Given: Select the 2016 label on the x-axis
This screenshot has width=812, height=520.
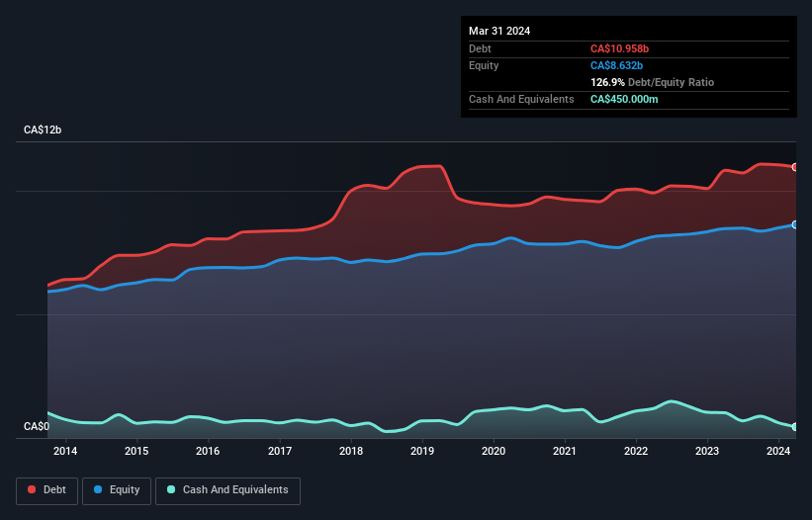Looking at the screenshot, I should coord(208,451).
